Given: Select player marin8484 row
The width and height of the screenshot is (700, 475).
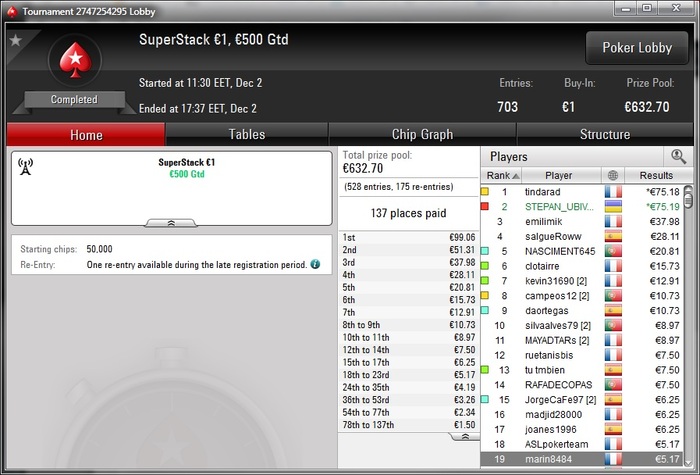Looking at the screenshot, I should [x=582, y=459].
